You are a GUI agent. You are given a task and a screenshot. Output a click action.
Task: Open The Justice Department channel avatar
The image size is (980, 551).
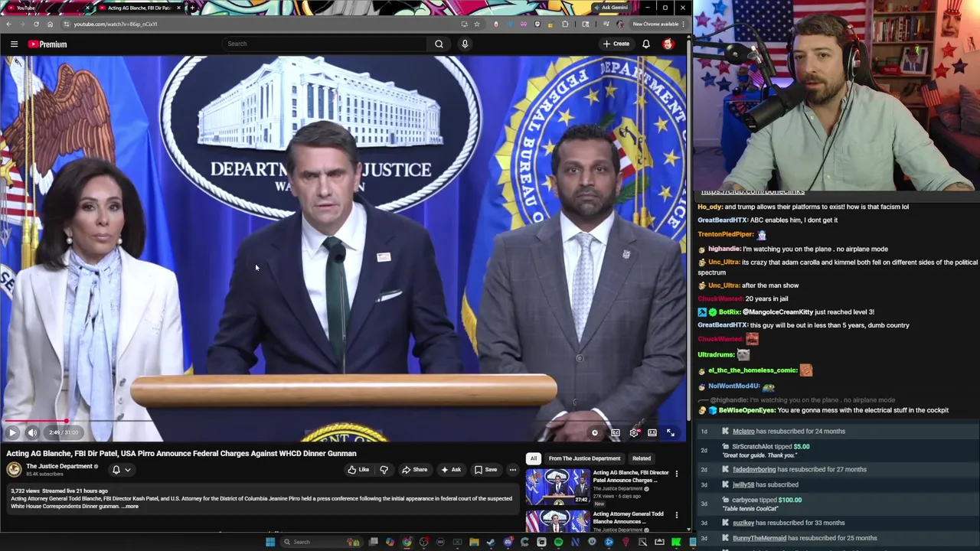(14, 469)
